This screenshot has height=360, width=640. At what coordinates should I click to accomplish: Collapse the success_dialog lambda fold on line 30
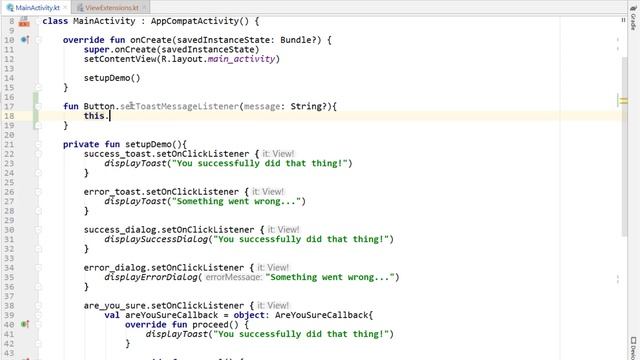[38, 230]
